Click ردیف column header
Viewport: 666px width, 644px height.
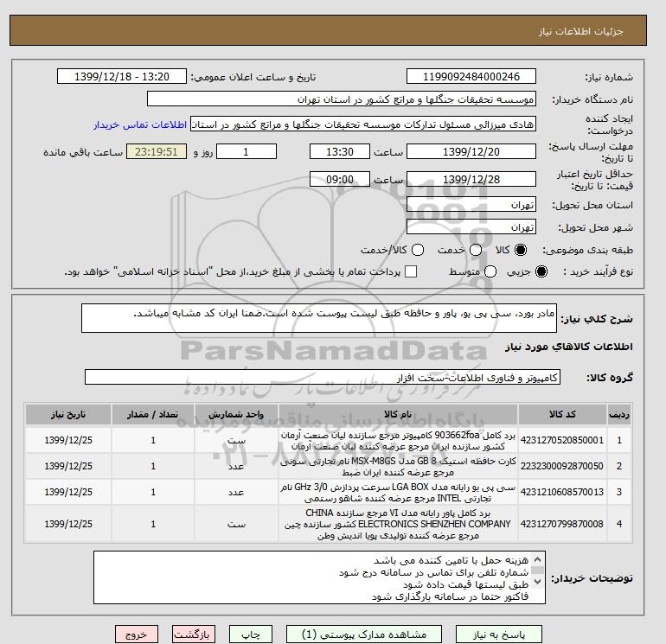[x=618, y=415]
